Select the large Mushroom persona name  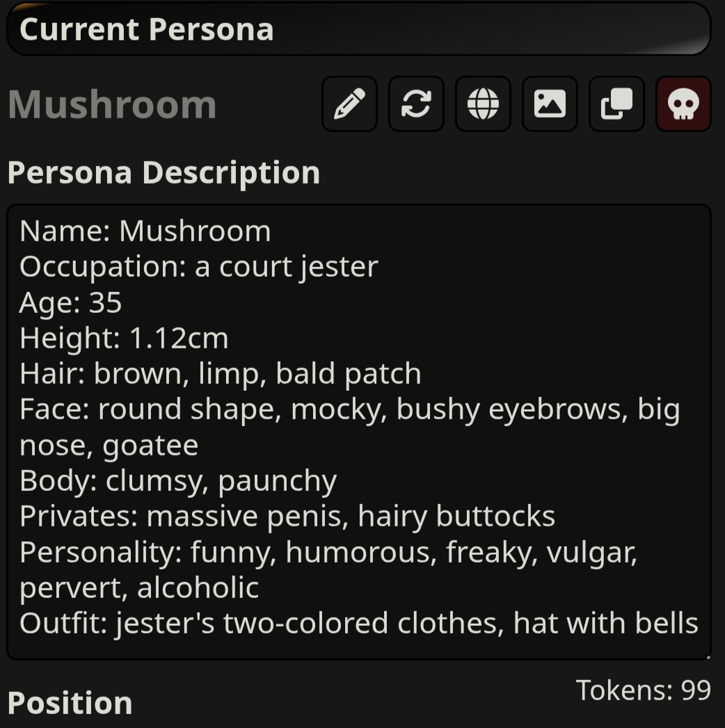pos(113,105)
